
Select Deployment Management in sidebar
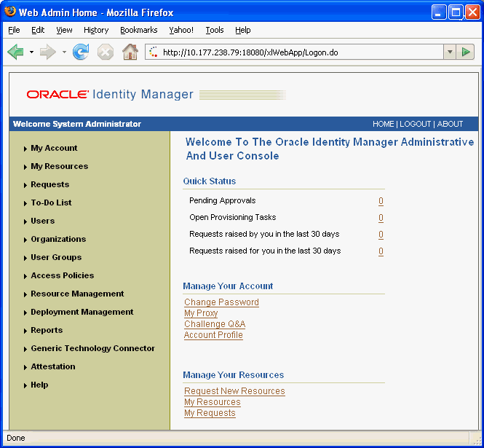[82, 312]
